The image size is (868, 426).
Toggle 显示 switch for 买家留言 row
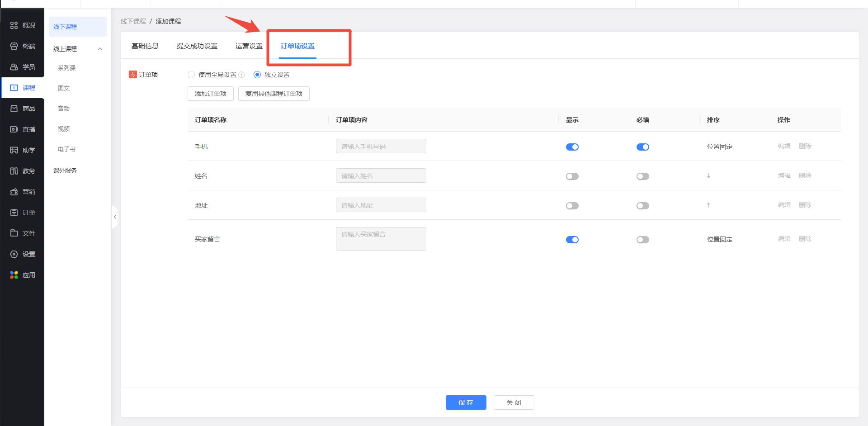coord(572,240)
